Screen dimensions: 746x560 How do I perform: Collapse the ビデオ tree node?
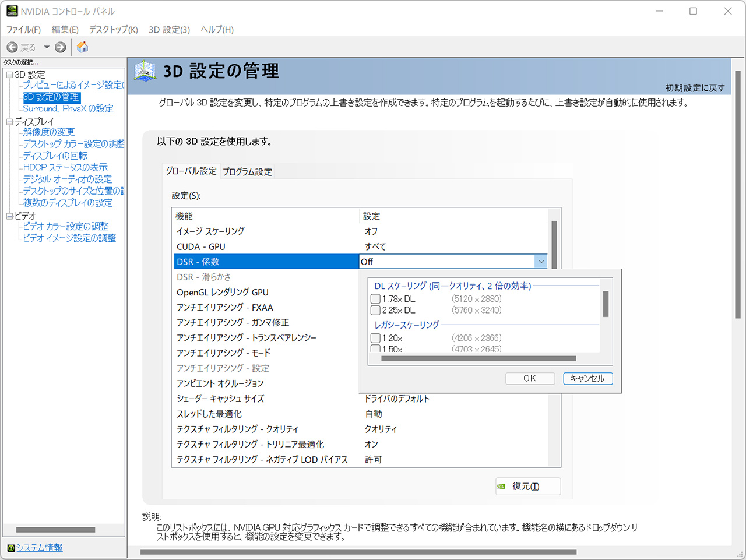tap(9, 216)
